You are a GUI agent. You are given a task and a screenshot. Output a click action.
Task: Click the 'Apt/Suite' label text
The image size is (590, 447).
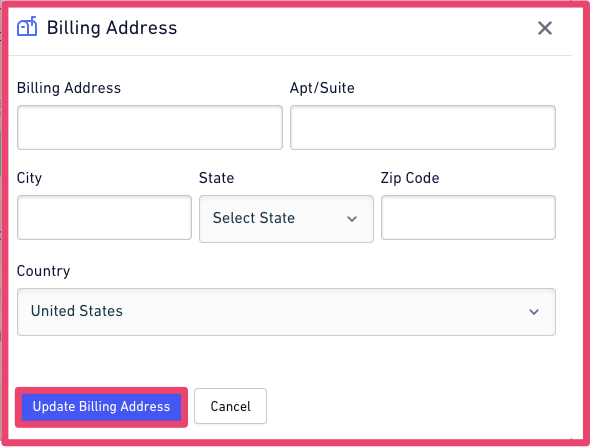[322, 88]
